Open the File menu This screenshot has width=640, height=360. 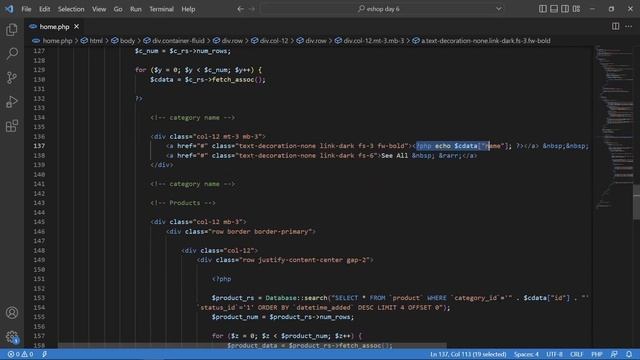[26, 9]
